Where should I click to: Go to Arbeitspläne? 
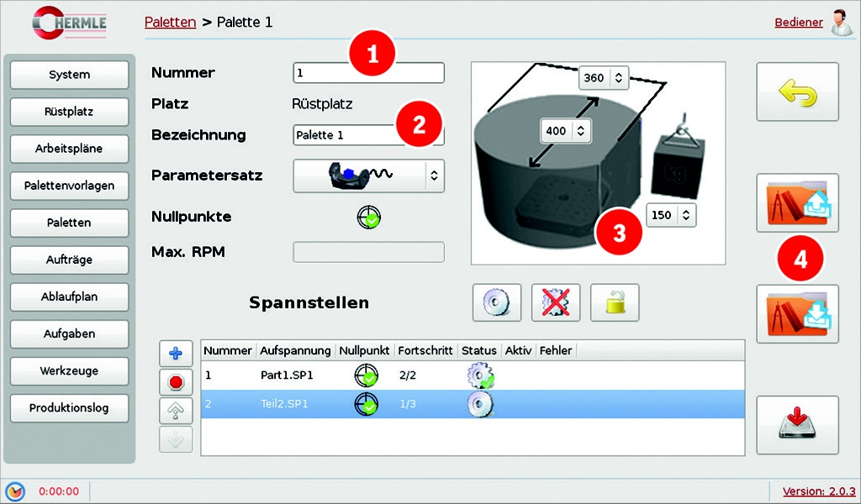click(69, 149)
